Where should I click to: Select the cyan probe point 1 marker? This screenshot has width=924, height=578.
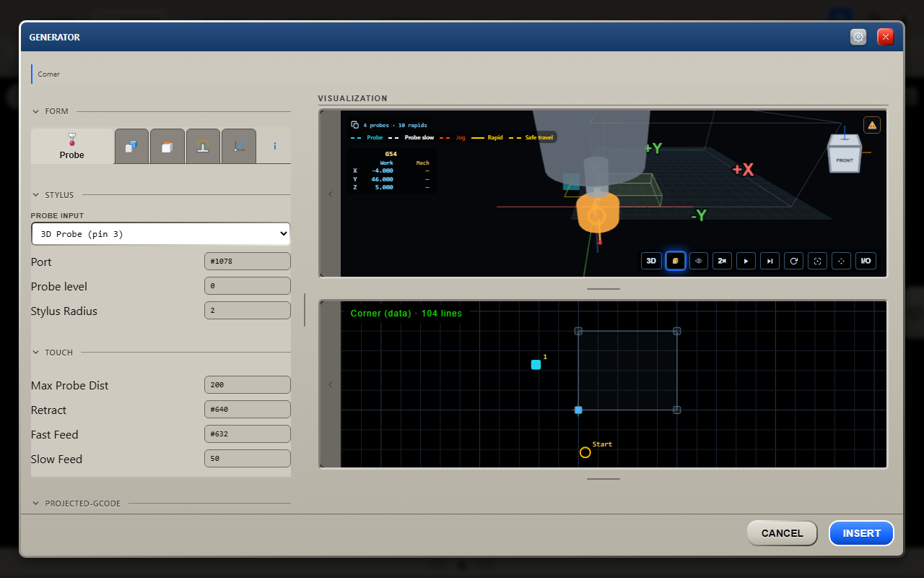tap(536, 365)
